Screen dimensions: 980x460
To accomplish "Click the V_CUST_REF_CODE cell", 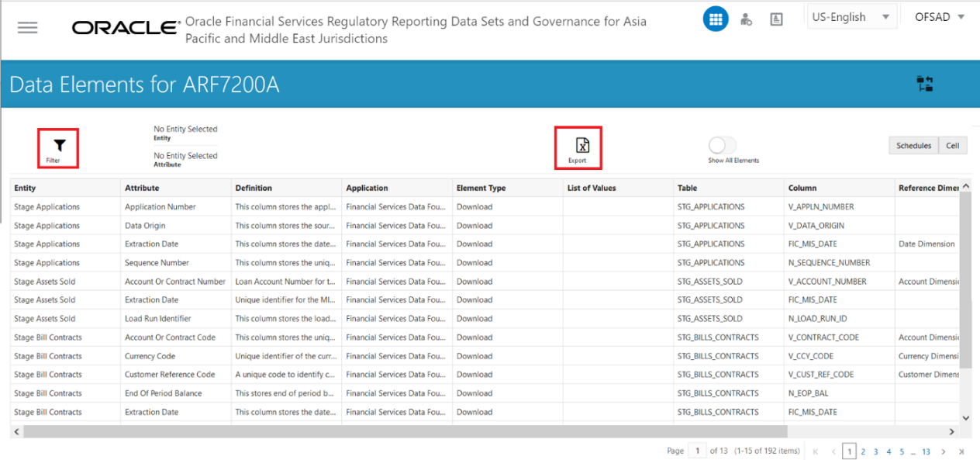I will pos(839,375).
